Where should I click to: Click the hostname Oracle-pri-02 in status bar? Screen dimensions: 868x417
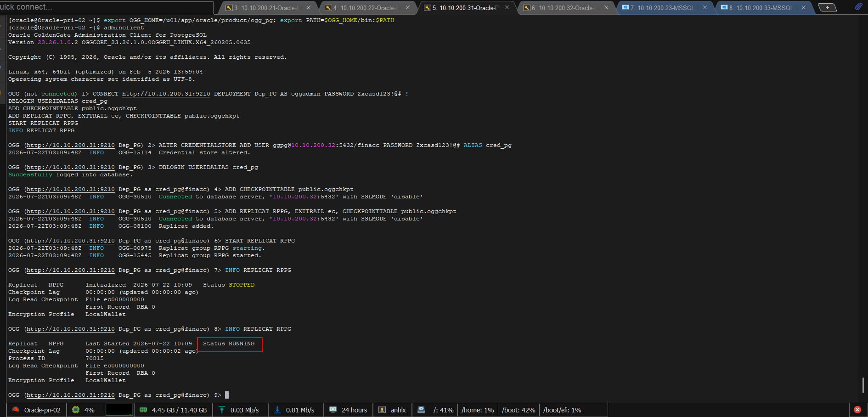(42, 410)
